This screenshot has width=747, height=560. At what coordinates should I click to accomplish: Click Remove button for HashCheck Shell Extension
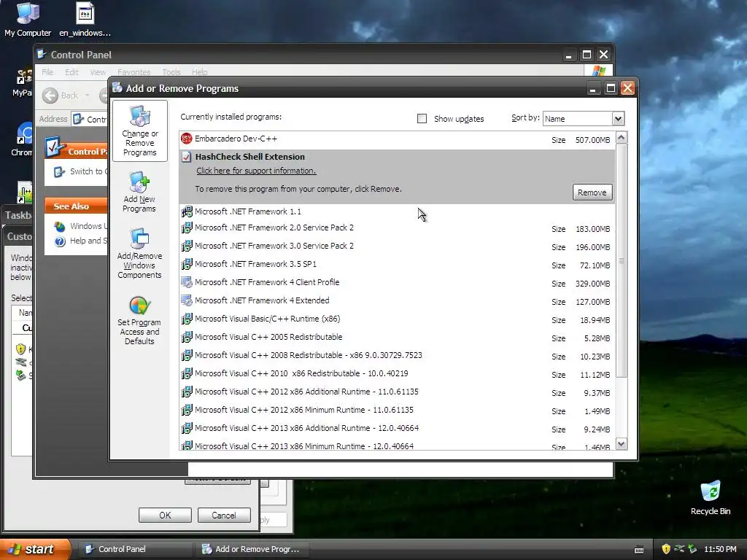(592, 192)
